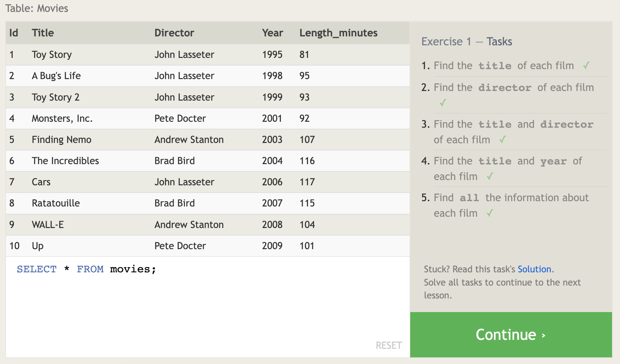Image resolution: width=620 pixels, height=364 pixels.
Task: Click the Title column header
Action: pos(43,33)
